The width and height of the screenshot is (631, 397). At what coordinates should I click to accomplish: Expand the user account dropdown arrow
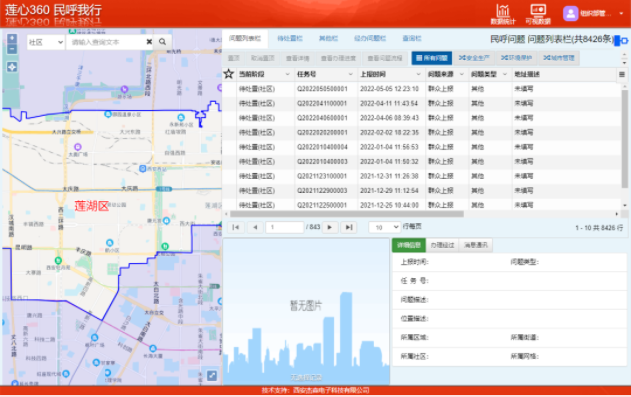621,14
